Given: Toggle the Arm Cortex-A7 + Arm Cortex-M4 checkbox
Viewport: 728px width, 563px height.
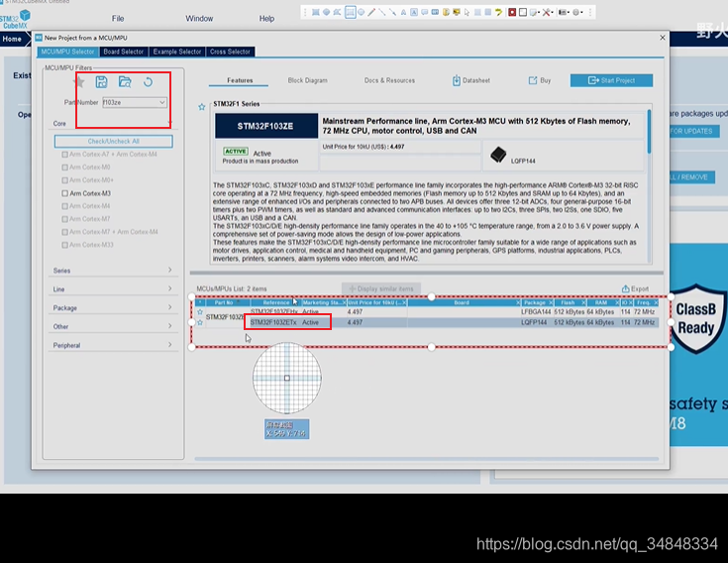Looking at the screenshot, I should (65, 155).
